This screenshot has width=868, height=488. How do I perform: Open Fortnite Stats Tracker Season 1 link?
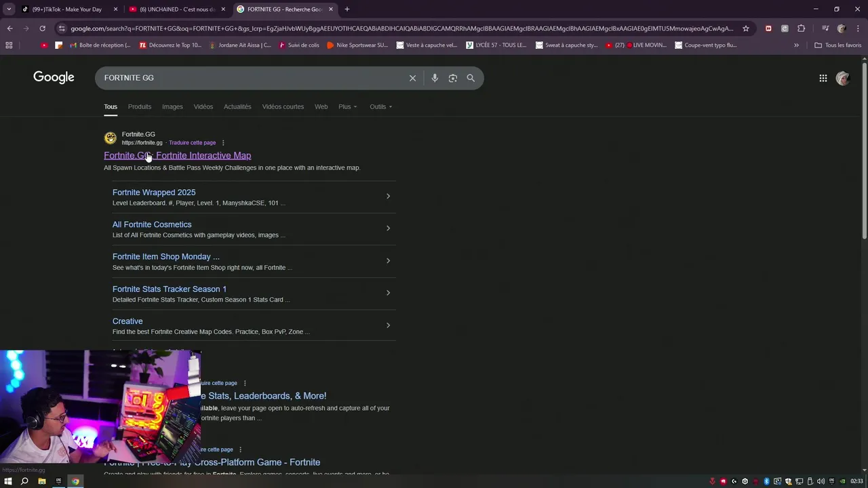[170, 289]
